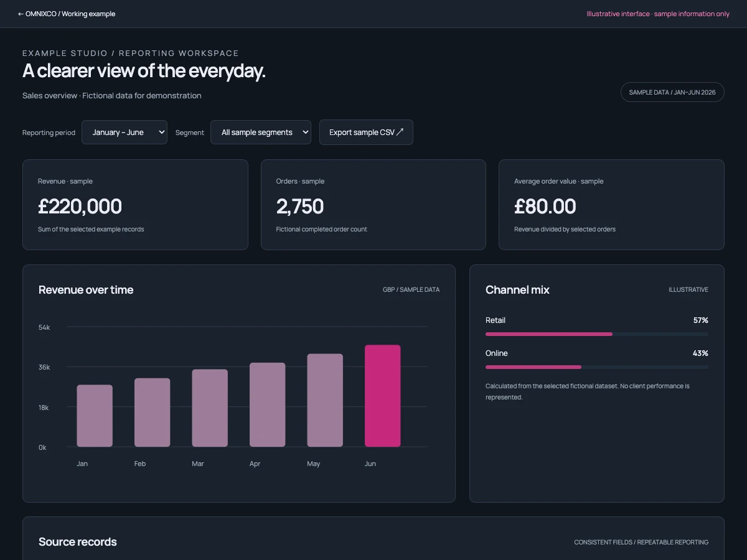Click the £80.00 average order value
Image resolution: width=747 pixels, height=560 pixels.
tap(545, 206)
